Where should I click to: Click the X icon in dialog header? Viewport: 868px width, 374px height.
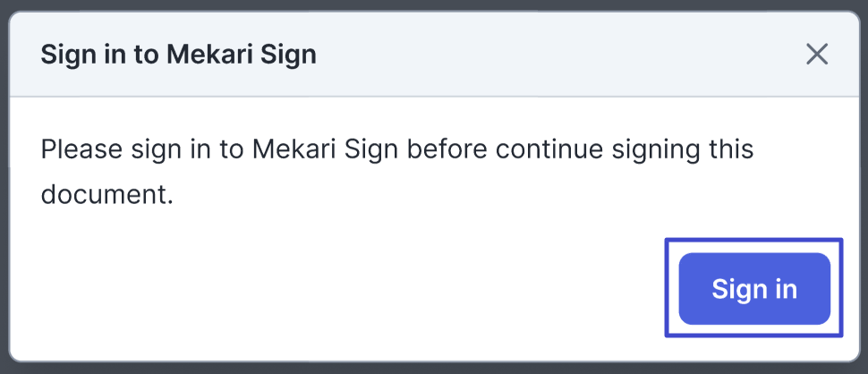tap(816, 55)
